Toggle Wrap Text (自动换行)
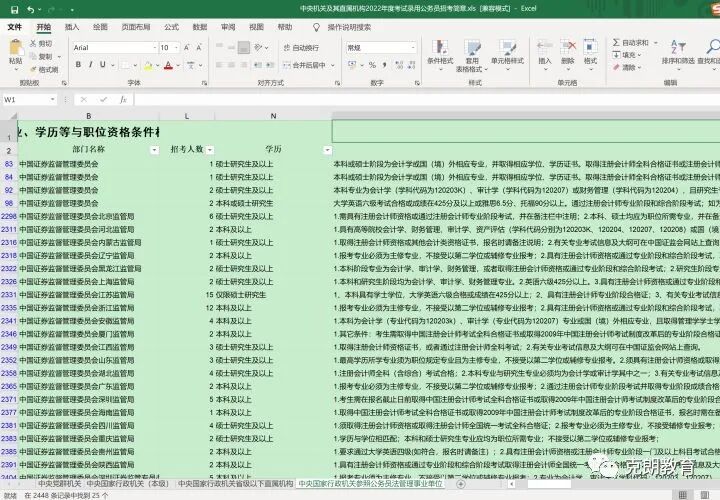 pos(301,48)
